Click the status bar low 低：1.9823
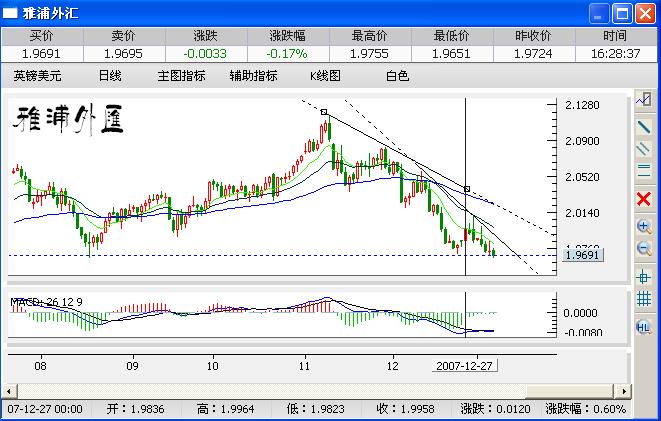 point(315,409)
